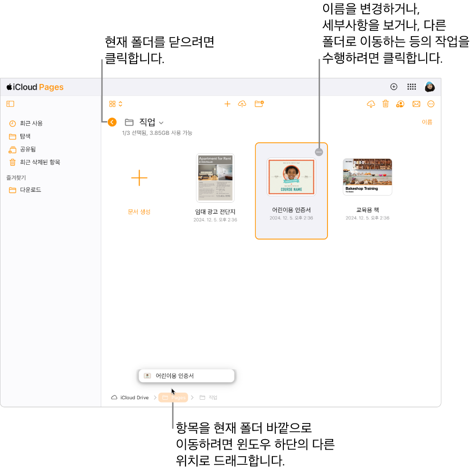Image resolution: width=476 pixels, height=470 pixels.
Task: Click the folder icon beside 직업 title
Action: click(129, 122)
